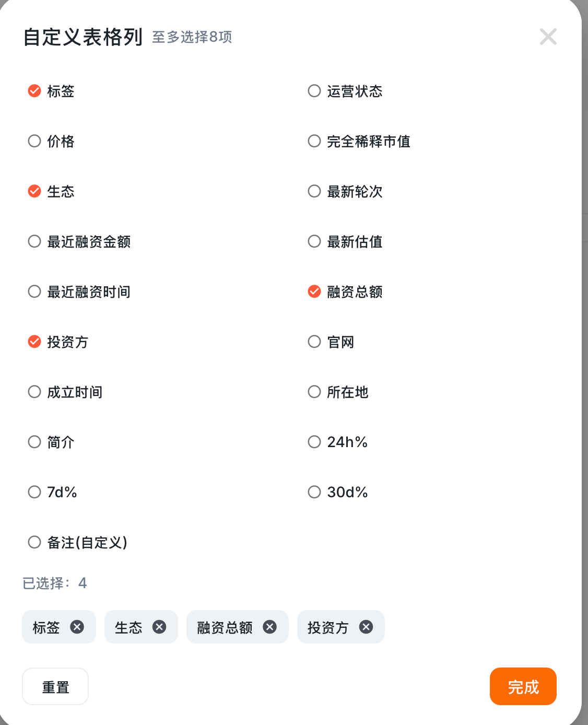Screen dimensions: 588x725
Task: Enable the 完全稀释市值 column
Action: [314, 141]
